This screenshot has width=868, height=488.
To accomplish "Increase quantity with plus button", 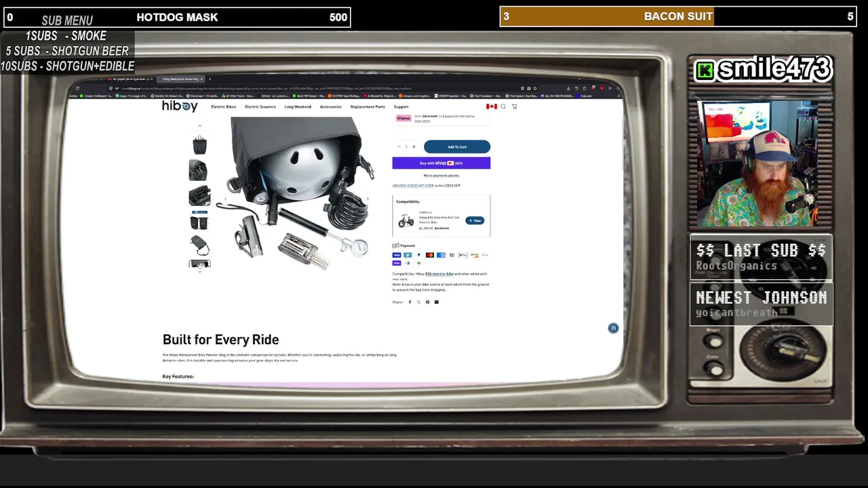I will pyautogui.click(x=414, y=147).
